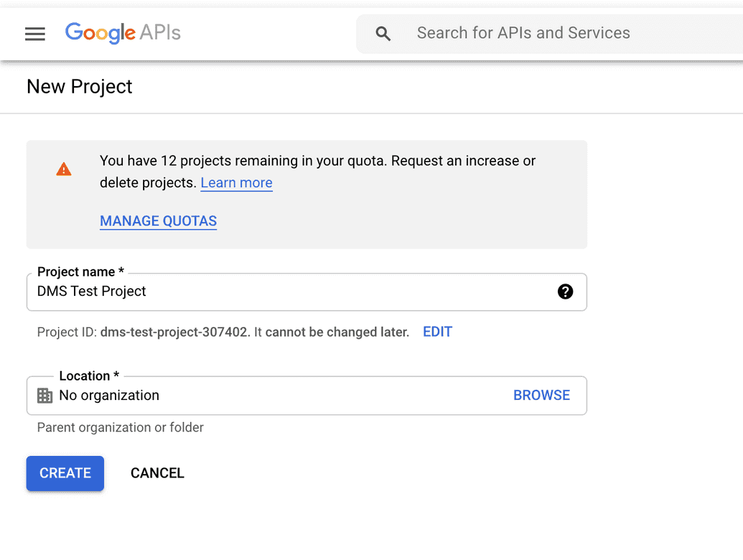Image resolution: width=743 pixels, height=560 pixels.
Task: Open the MANAGE QUOTAS link
Action: point(158,221)
